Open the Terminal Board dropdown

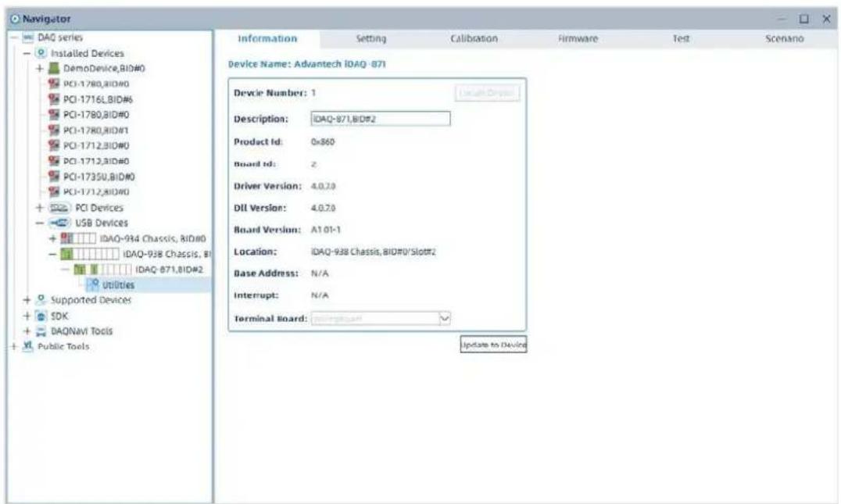click(x=445, y=319)
